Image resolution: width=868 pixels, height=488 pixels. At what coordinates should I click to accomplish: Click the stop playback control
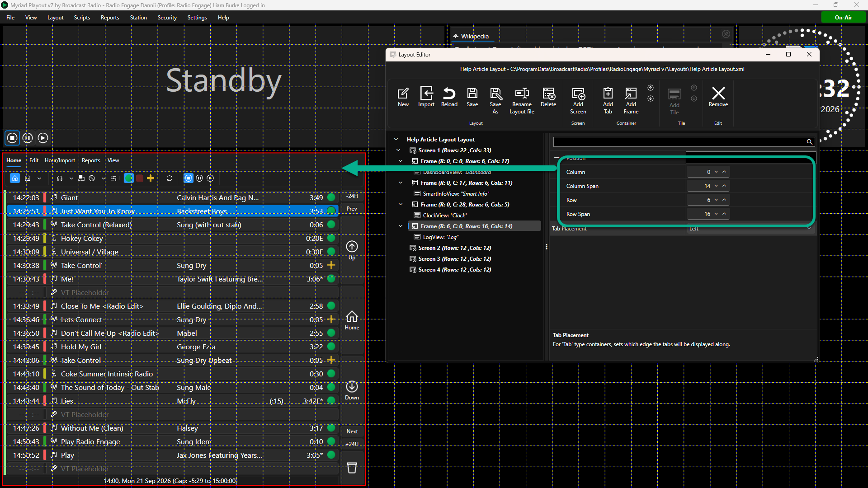pos(12,138)
